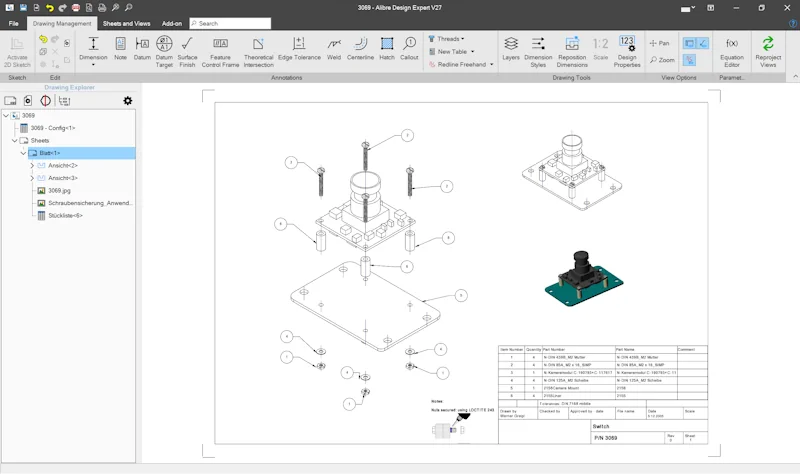Collapse the 3069 root tree node
This screenshot has height=474, width=800.
[x=6, y=115]
